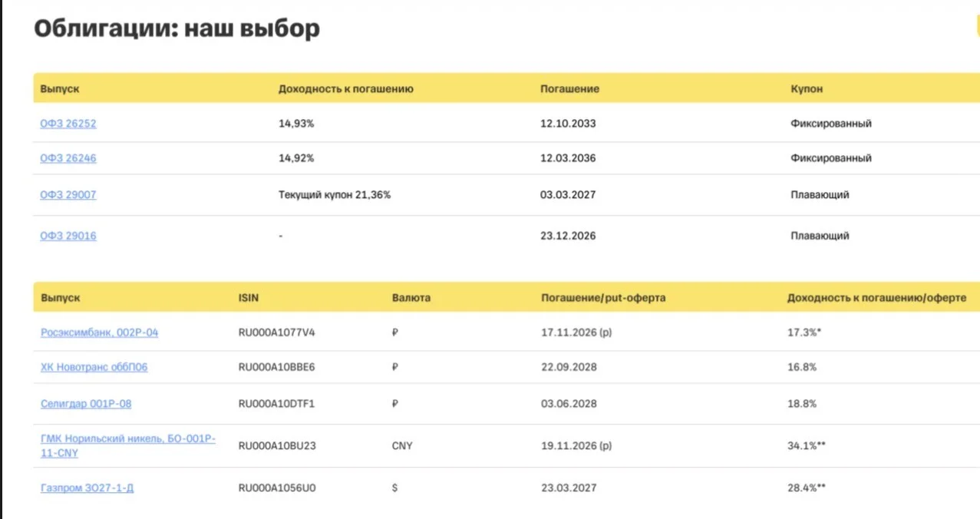
Task: Open the ОФЗ 26252 bond link
Action: tap(68, 123)
